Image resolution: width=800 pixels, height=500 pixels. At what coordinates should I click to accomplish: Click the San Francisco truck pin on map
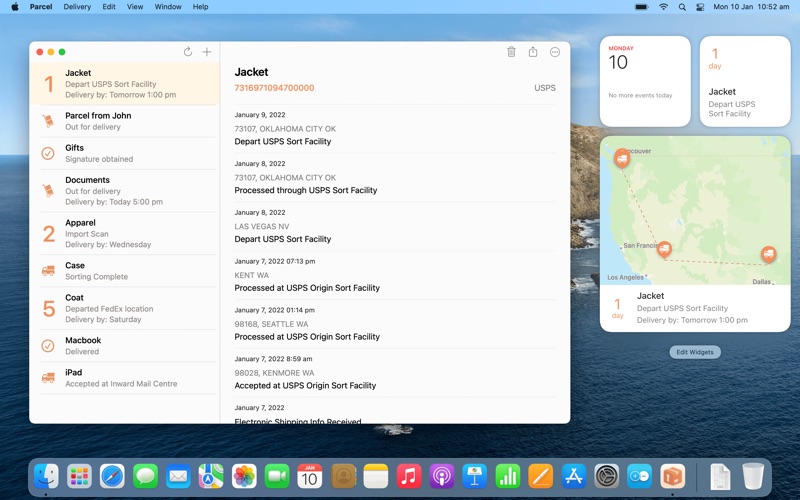pyautogui.click(x=664, y=249)
